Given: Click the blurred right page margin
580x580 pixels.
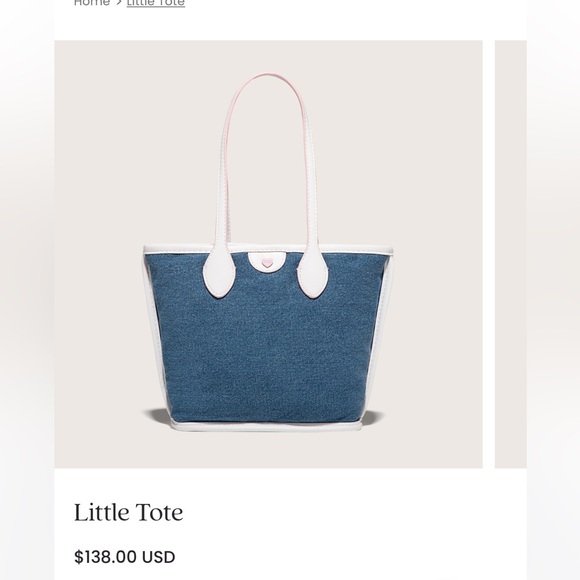Looking at the screenshot, I should (553, 290).
